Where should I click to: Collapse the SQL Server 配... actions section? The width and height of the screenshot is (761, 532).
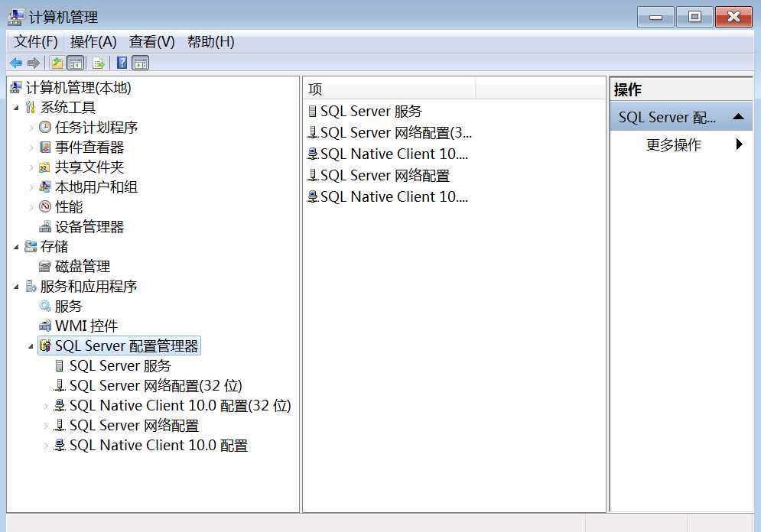(738, 117)
